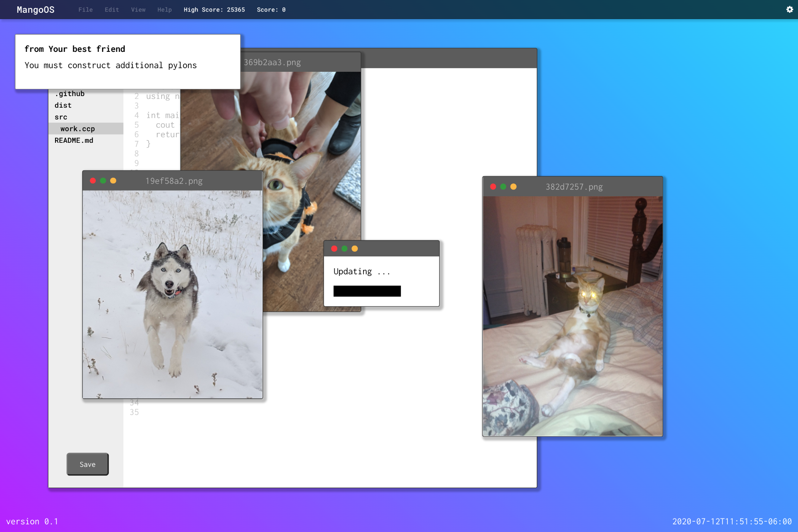Click orange dot on Updating dialog
Screen dimensions: 798x532
[x=355, y=249]
